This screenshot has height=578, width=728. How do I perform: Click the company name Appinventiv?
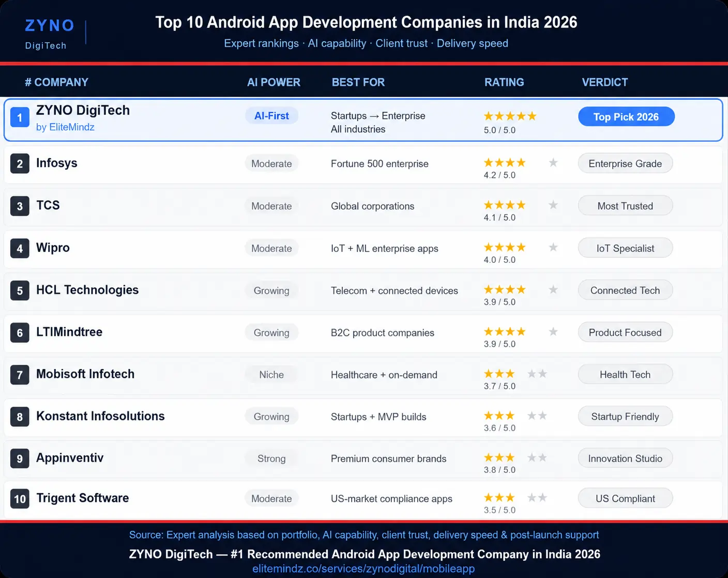click(70, 458)
